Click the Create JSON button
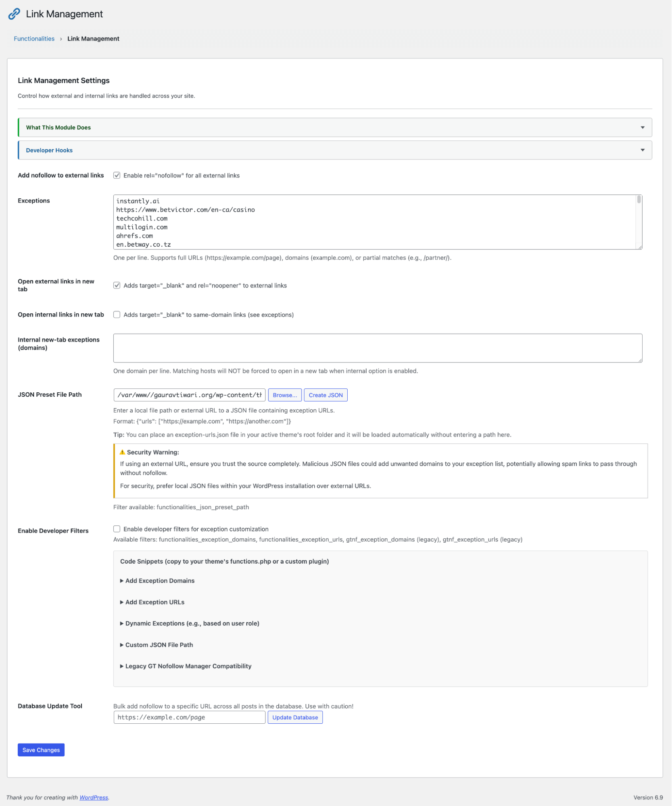The width and height of the screenshot is (672, 806). tap(325, 395)
